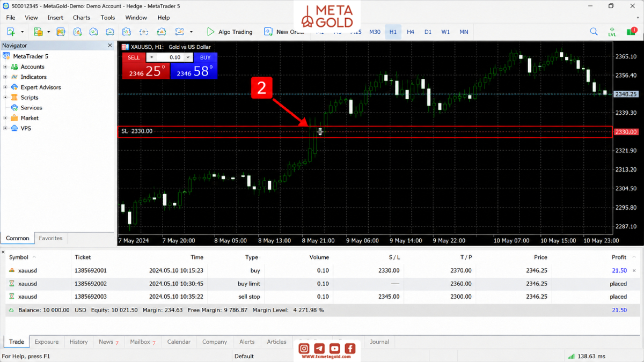Switch to the Calendar tab

[179, 342]
